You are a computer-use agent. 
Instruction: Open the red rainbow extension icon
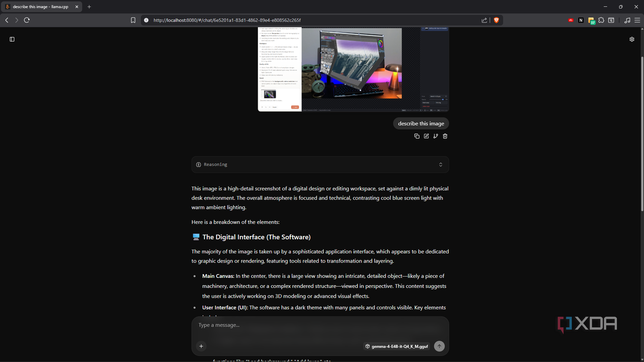[x=571, y=20]
